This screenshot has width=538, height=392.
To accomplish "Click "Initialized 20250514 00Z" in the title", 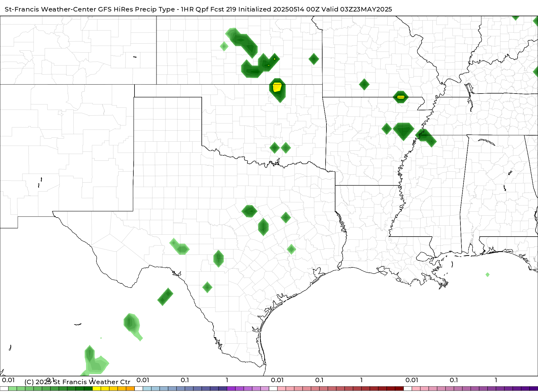I will [279, 9].
